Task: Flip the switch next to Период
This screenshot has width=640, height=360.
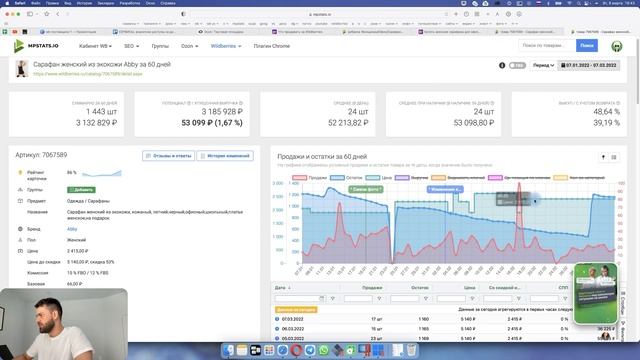Action: tap(517, 65)
